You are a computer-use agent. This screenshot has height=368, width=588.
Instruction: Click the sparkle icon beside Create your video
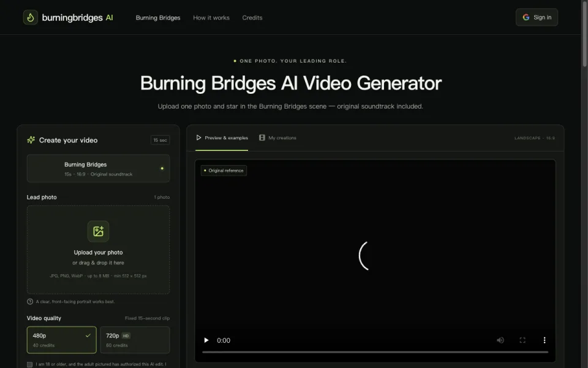click(x=31, y=140)
